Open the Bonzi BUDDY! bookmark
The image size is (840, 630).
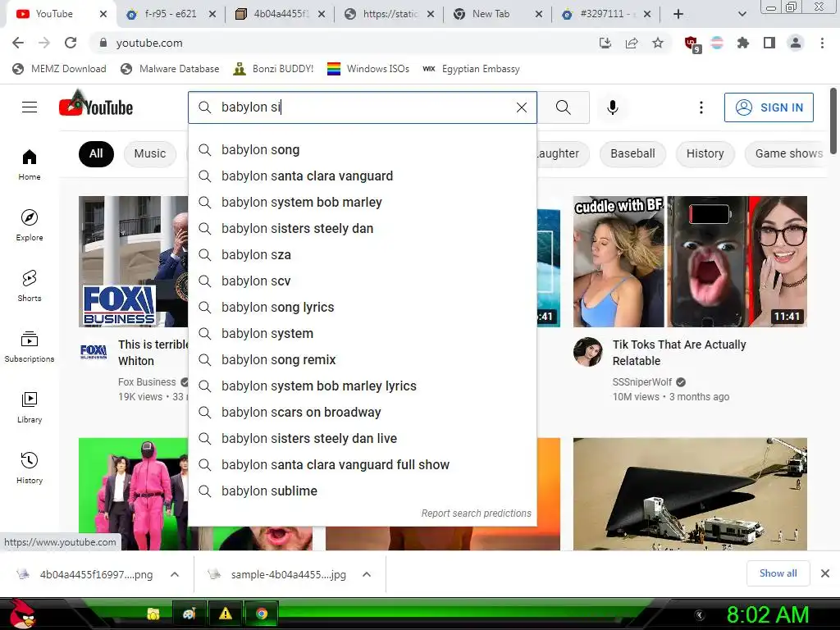(x=274, y=69)
